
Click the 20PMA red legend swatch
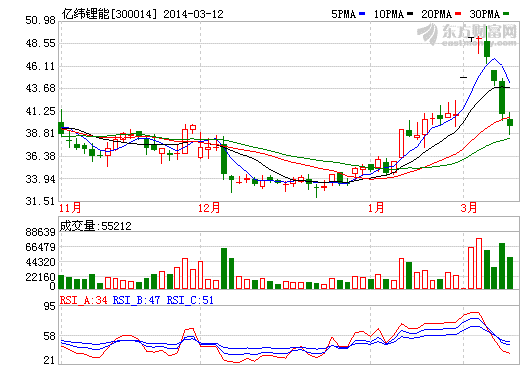click(x=458, y=14)
